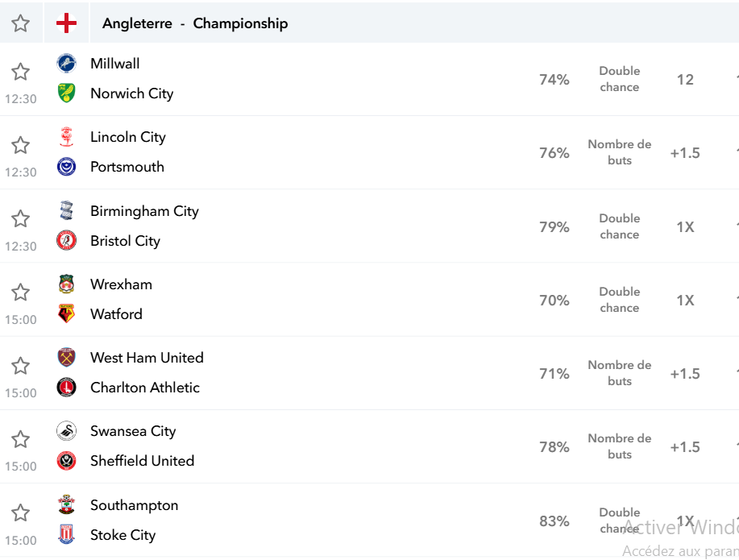
Task: Open the Sheffield United team link
Action: point(143,461)
